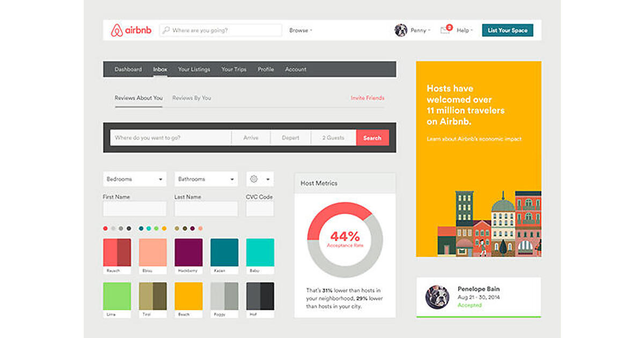Viewport: 644px width, 338px height.
Task: Open the Penny account dropdown
Action: (420, 31)
